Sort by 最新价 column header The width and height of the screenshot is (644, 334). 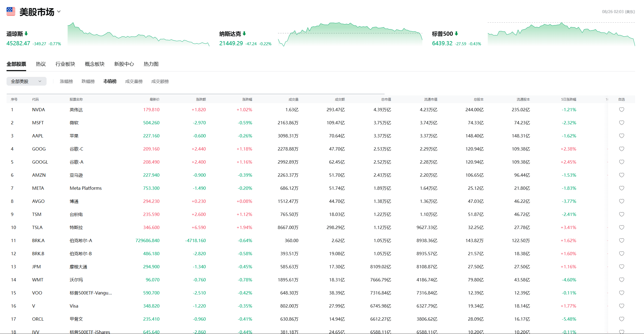(x=155, y=100)
